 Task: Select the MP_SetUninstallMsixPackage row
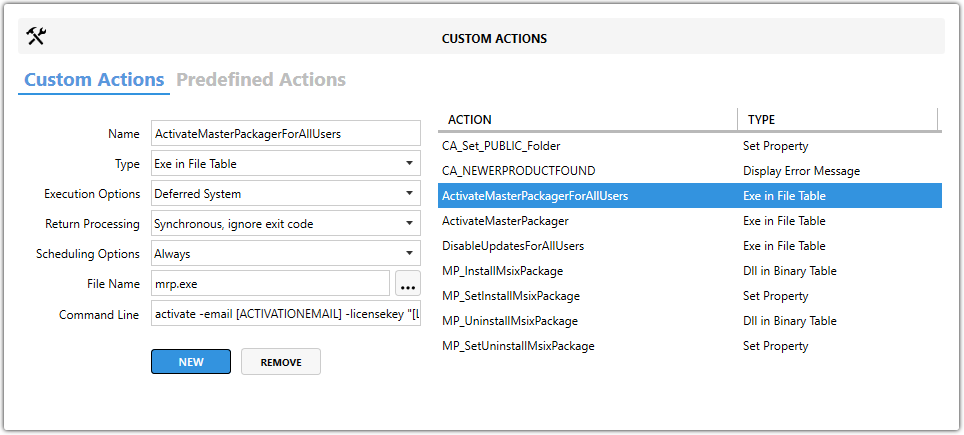pyautogui.click(x=690, y=346)
